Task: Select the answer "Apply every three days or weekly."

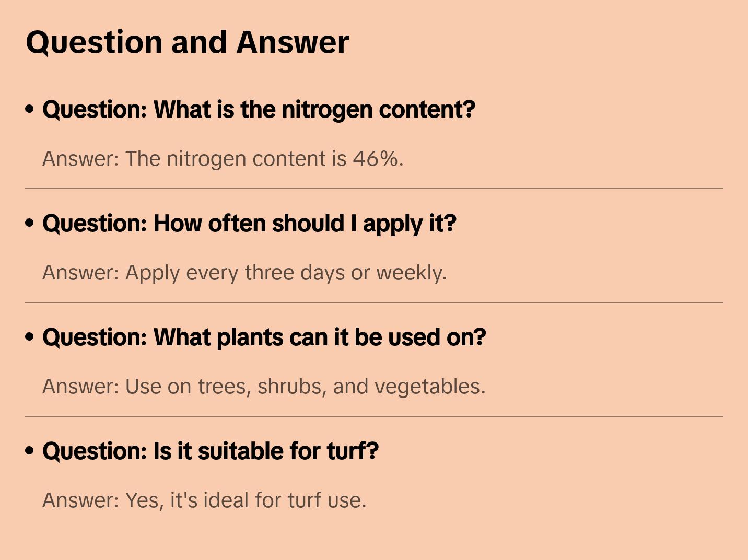Action: pyautogui.click(x=244, y=273)
